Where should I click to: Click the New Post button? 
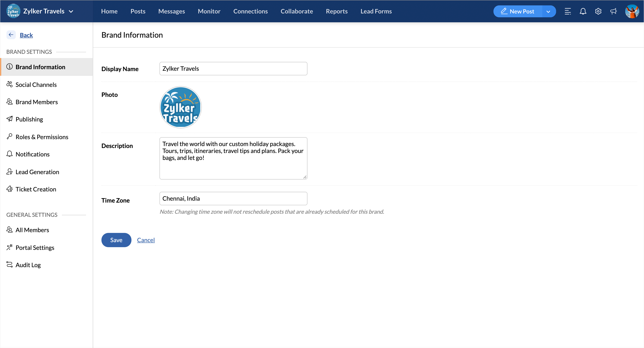click(x=517, y=11)
